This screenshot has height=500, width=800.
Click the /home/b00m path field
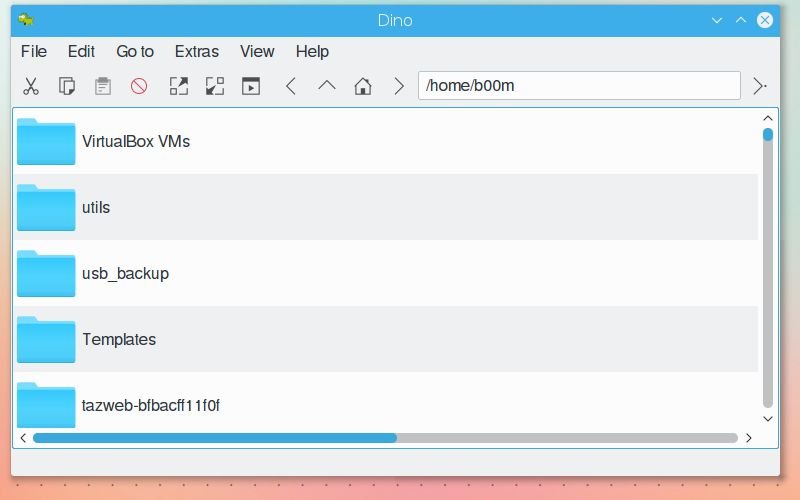point(579,85)
